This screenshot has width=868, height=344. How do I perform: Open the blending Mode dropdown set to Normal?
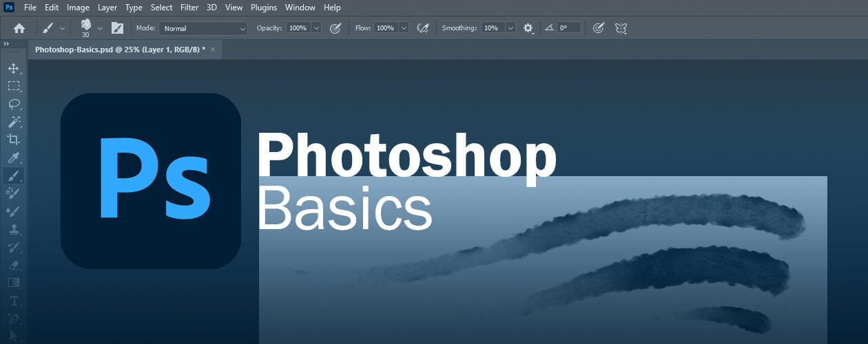coord(203,28)
